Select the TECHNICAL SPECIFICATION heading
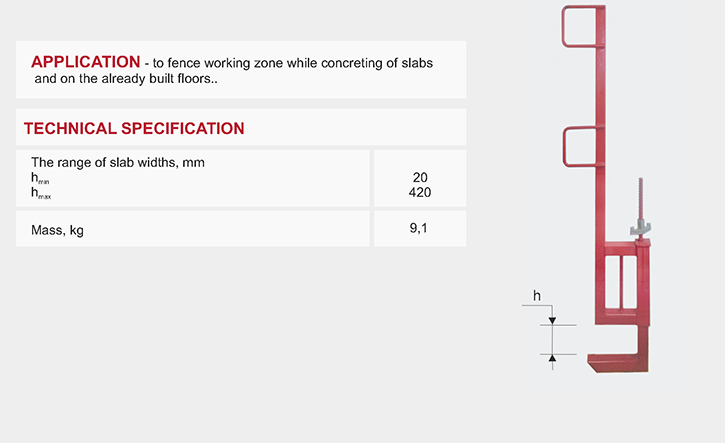 point(133,129)
